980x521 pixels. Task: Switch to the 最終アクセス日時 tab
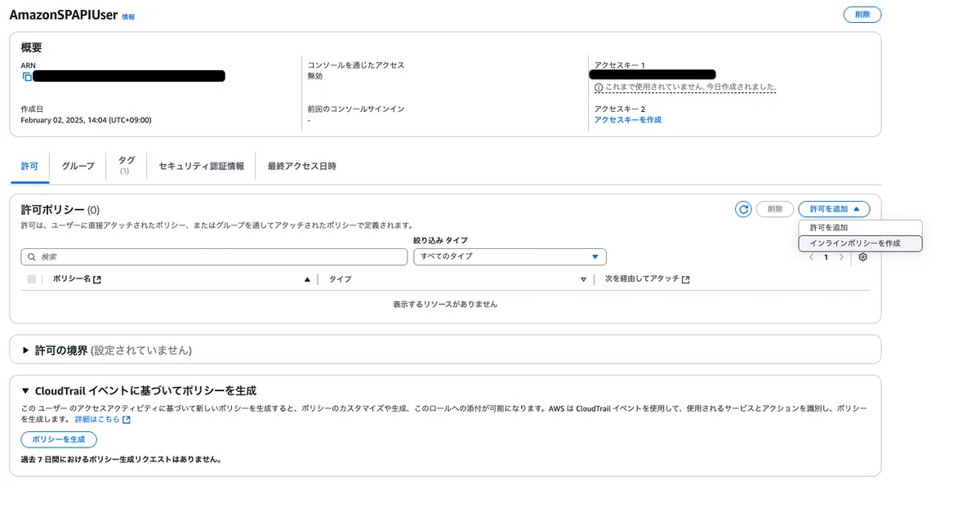(x=302, y=166)
